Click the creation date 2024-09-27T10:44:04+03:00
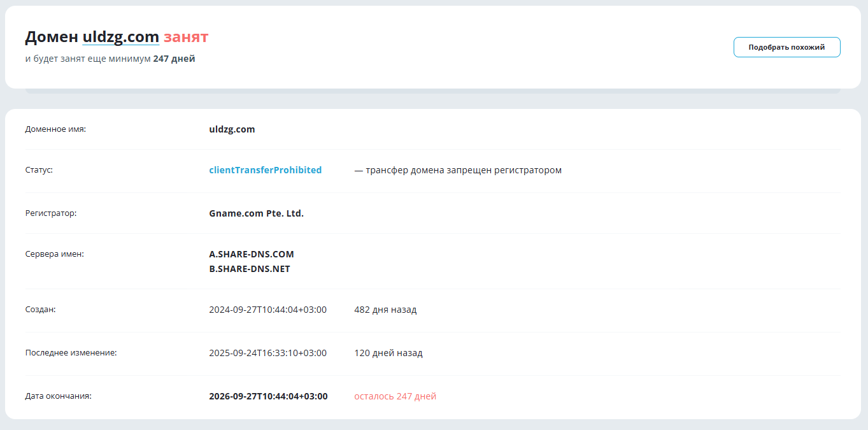 (x=267, y=310)
